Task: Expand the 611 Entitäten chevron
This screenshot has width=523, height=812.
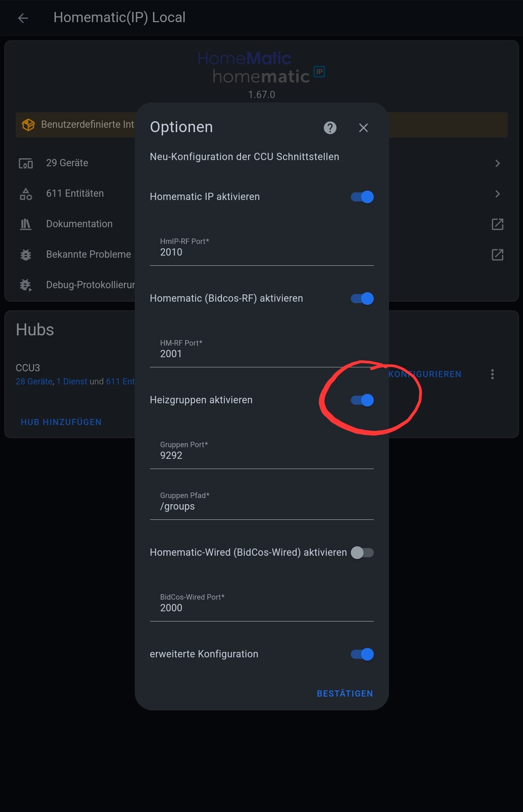Action: pyautogui.click(x=498, y=194)
